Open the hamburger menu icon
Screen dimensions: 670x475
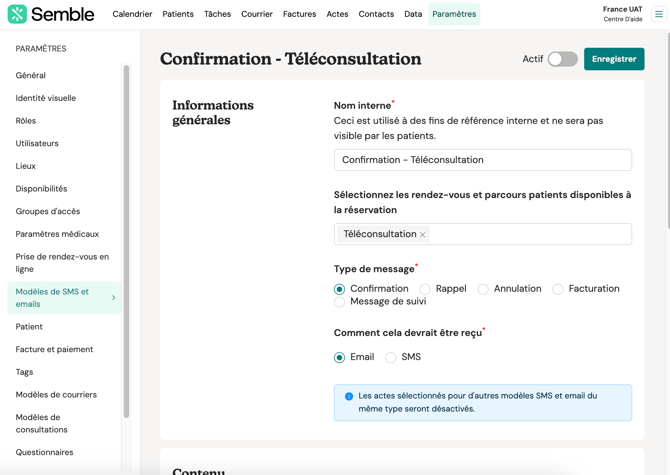coord(659,14)
